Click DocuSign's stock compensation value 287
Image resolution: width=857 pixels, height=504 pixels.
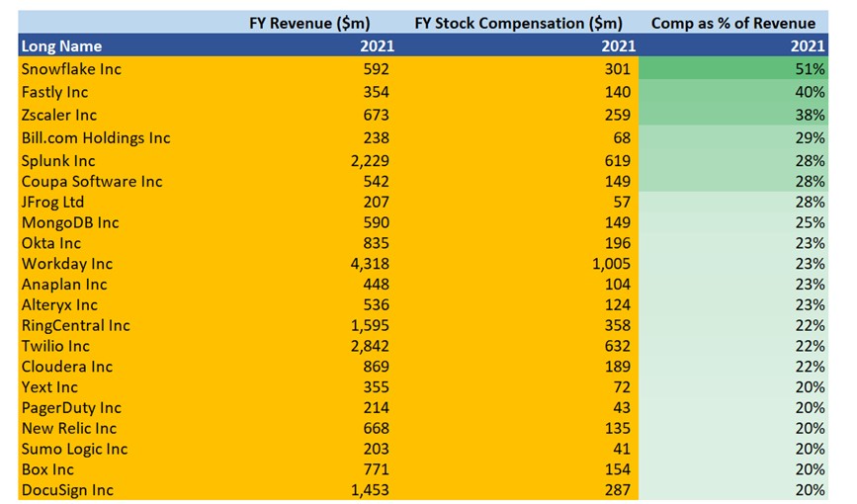[x=618, y=490]
